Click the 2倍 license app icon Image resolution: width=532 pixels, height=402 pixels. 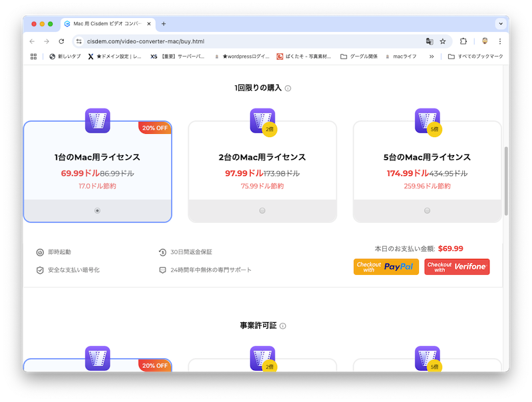point(263,122)
